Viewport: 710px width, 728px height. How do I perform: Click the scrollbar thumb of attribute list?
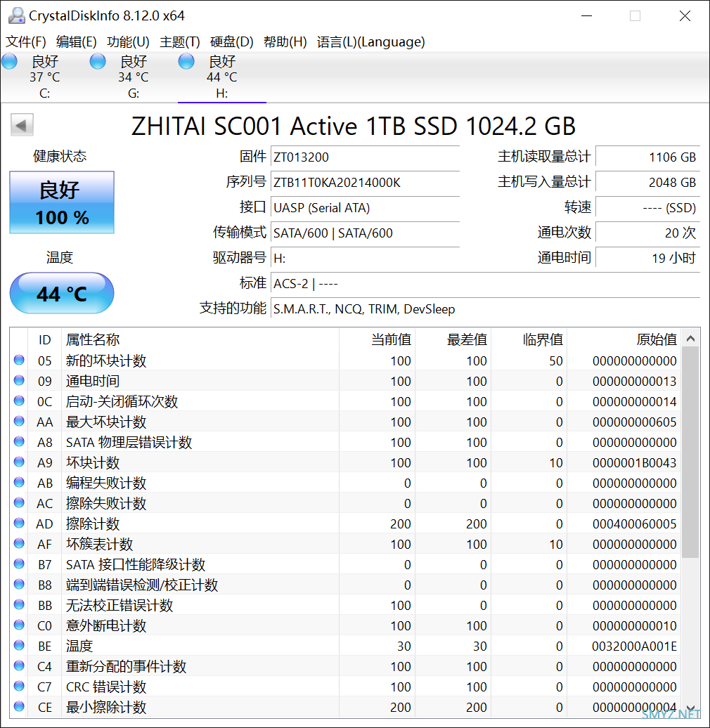690,453
